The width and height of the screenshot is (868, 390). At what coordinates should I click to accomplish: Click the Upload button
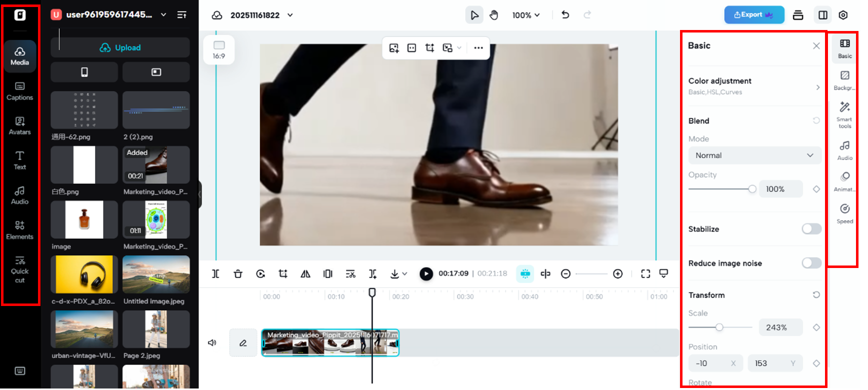tap(120, 47)
